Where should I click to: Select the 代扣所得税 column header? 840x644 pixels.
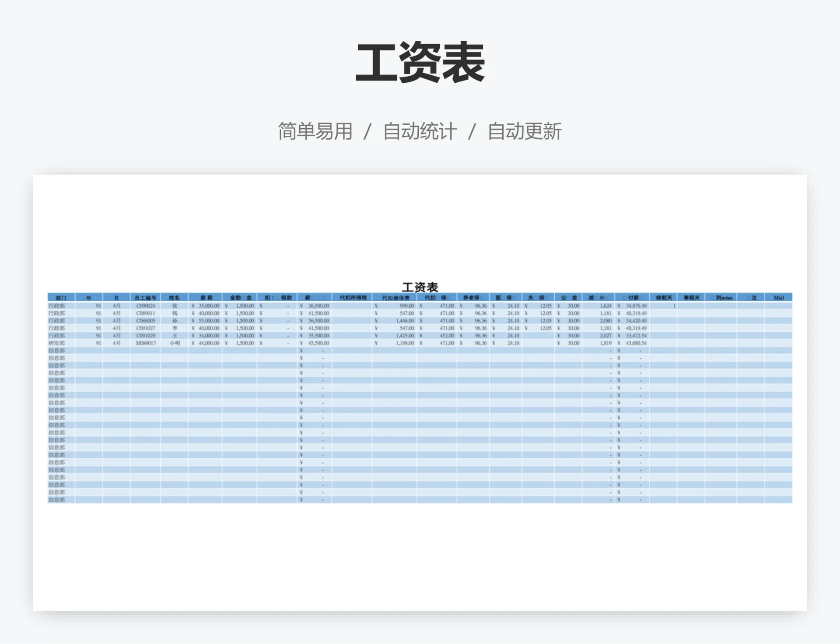353,298
